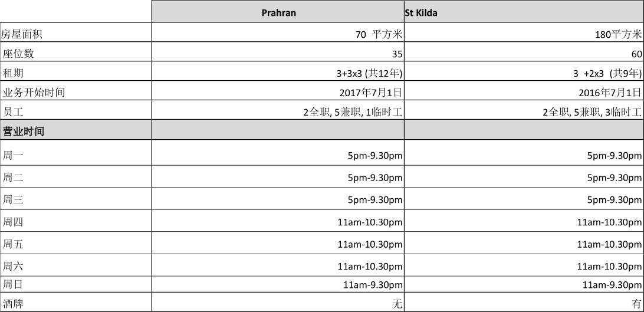
Task: Select the 座位数 row label
Action: [18, 54]
